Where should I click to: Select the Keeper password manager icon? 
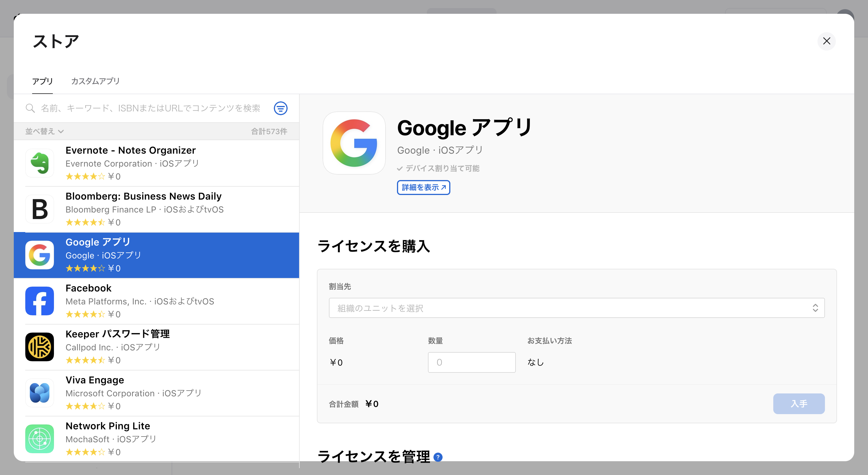tap(39, 347)
